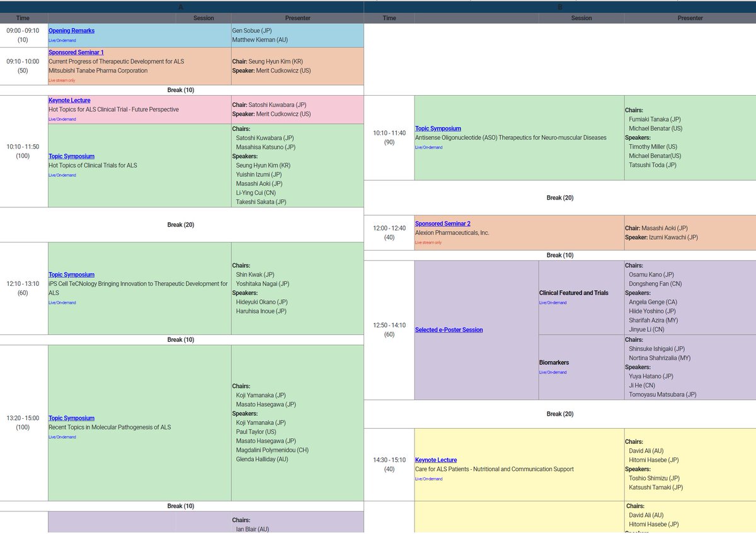The width and height of the screenshot is (756, 534).
Task: Click speaker name 'Takeshi Sakata (JP)'
Action: tap(261, 202)
